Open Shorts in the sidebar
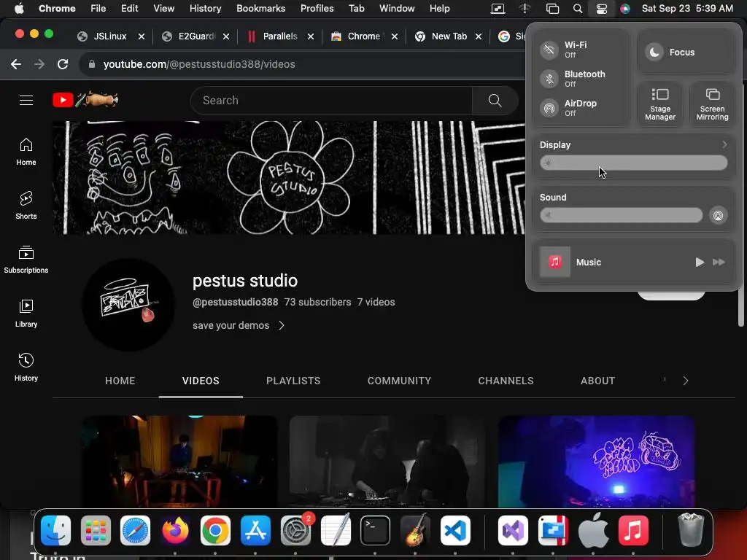The width and height of the screenshot is (747, 560). [26, 206]
